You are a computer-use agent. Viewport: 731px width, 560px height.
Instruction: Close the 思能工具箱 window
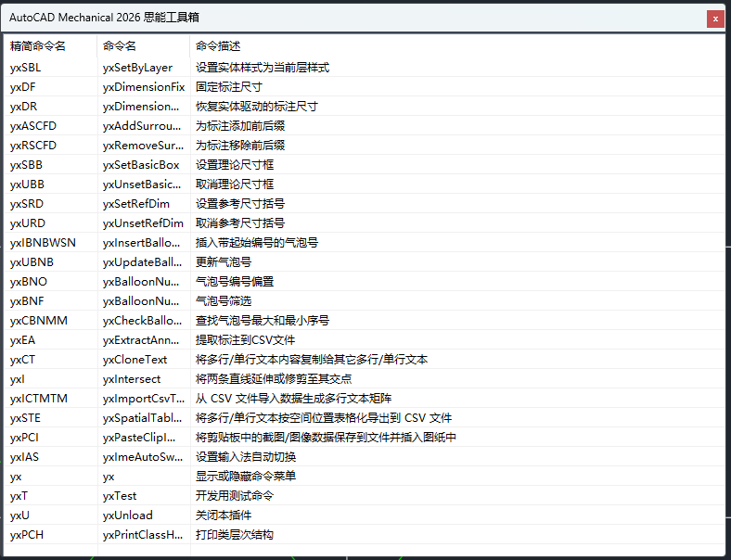715,19
